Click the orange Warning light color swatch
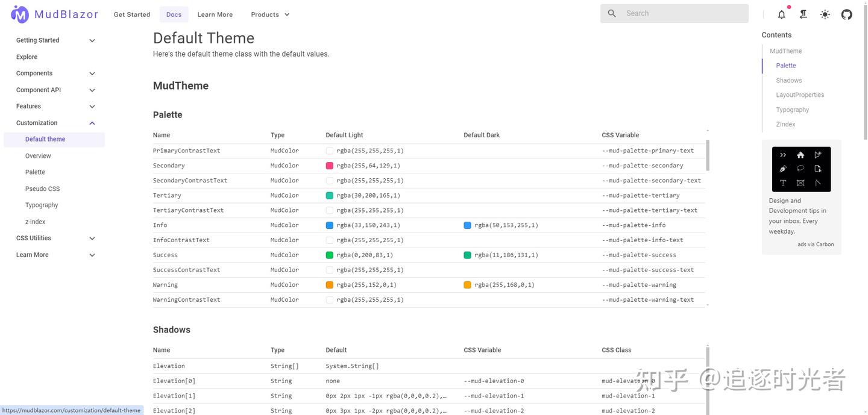This screenshot has height=415, width=868. [x=330, y=285]
